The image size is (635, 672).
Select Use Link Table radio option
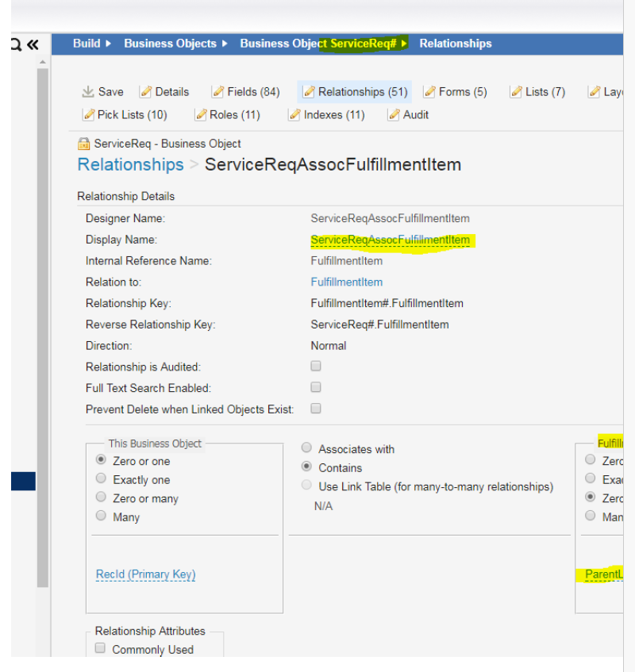[306, 485]
